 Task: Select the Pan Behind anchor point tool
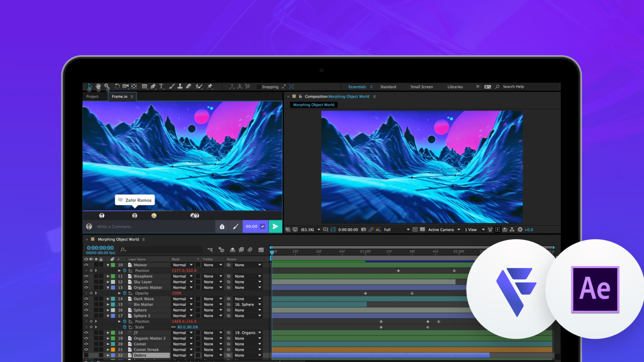[x=134, y=86]
